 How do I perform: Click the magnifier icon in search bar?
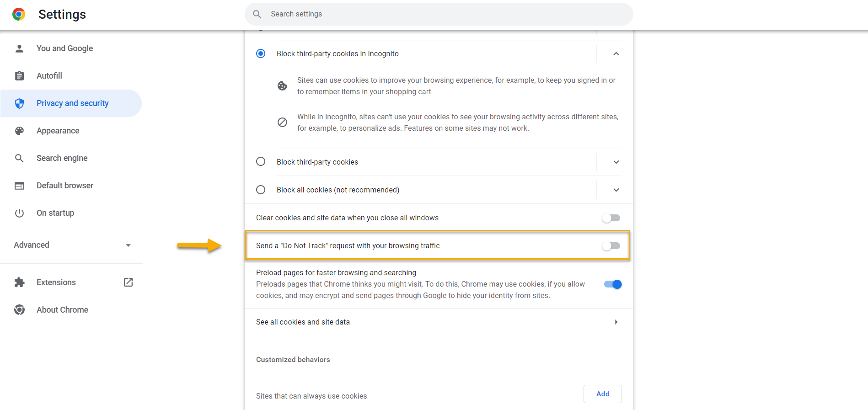[x=257, y=14]
